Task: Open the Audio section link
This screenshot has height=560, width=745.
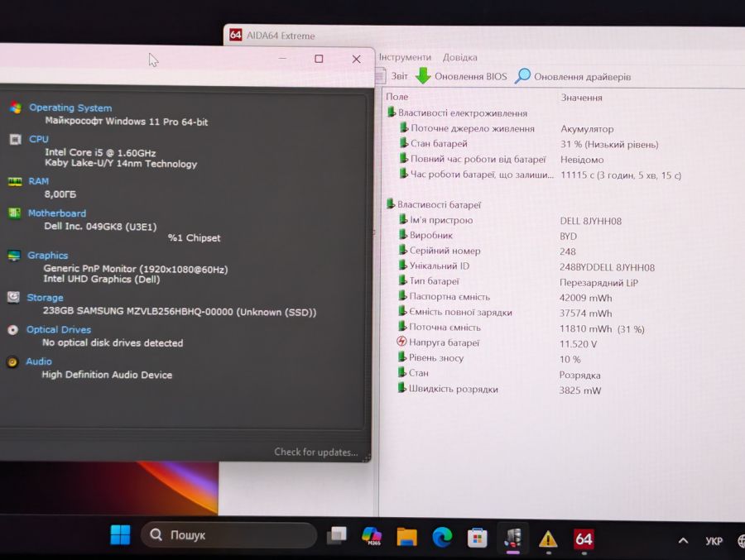Action: pos(38,361)
